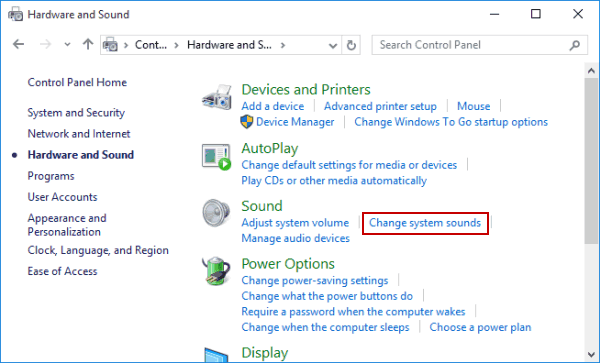The height and width of the screenshot is (363, 600).
Task: Click Play CDs or other media automatically
Action: pos(334,181)
